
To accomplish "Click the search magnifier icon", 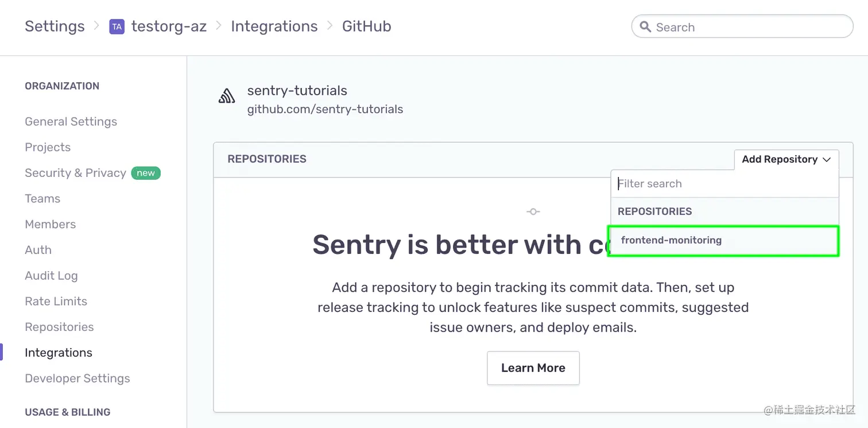I will coord(645,26).
